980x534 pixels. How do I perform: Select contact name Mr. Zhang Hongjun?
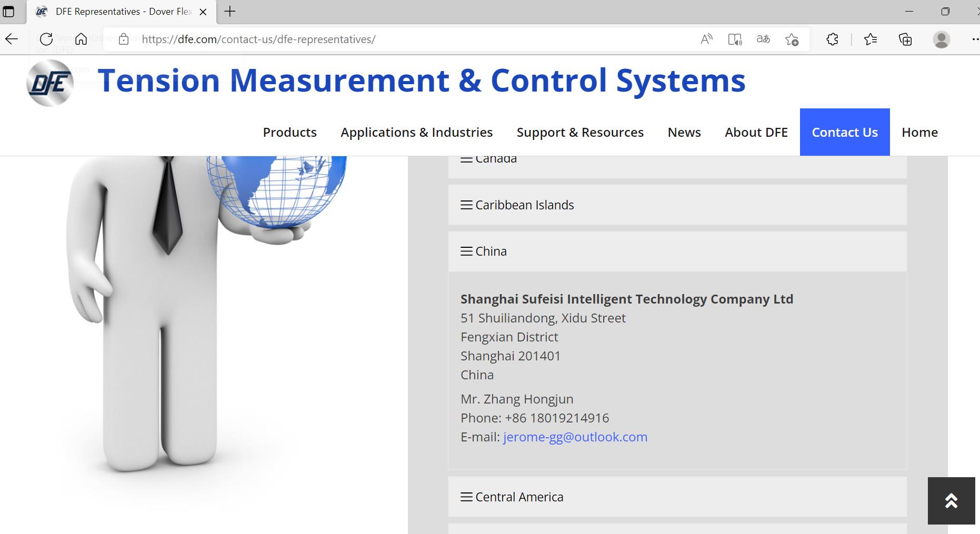(517, 399)
